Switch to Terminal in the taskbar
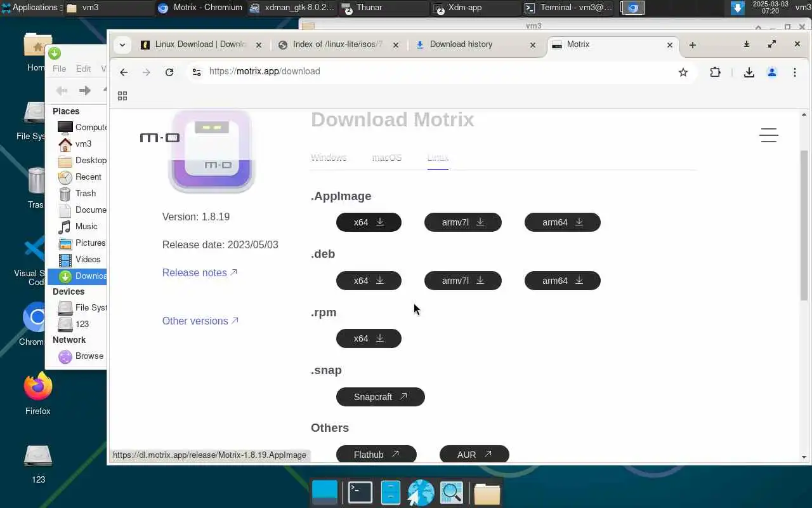This screenshot has height=508, width=812. click(x=568, y=8)
